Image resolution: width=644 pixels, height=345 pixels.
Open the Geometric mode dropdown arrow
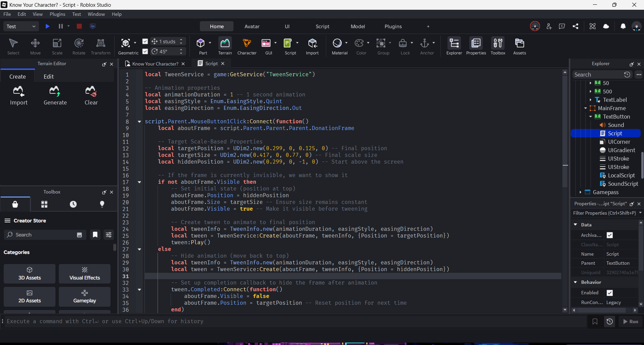click(135, 43)
